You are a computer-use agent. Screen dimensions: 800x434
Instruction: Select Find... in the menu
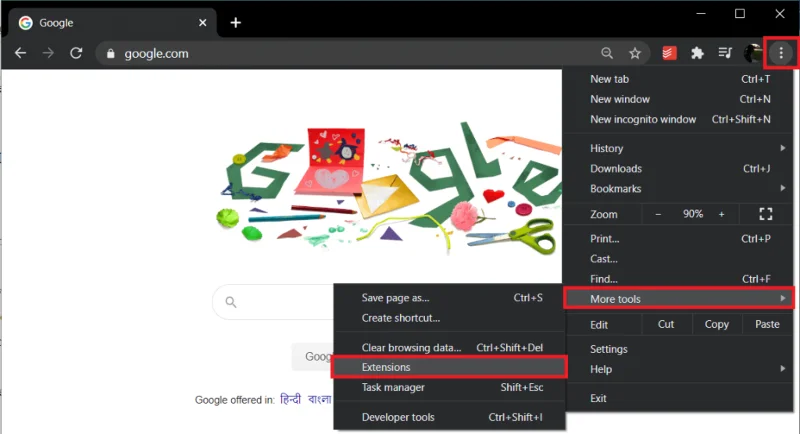pos(679,279)
